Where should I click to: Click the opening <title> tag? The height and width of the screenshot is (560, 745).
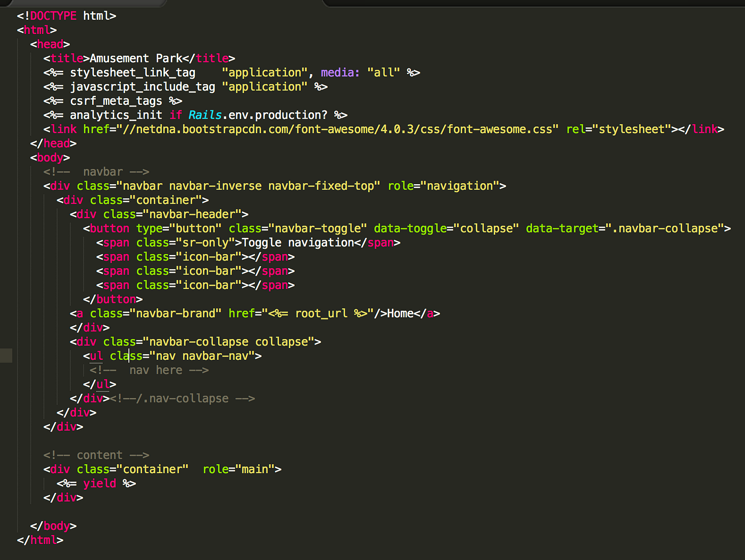pyautogui.click(x=67, y=59)
